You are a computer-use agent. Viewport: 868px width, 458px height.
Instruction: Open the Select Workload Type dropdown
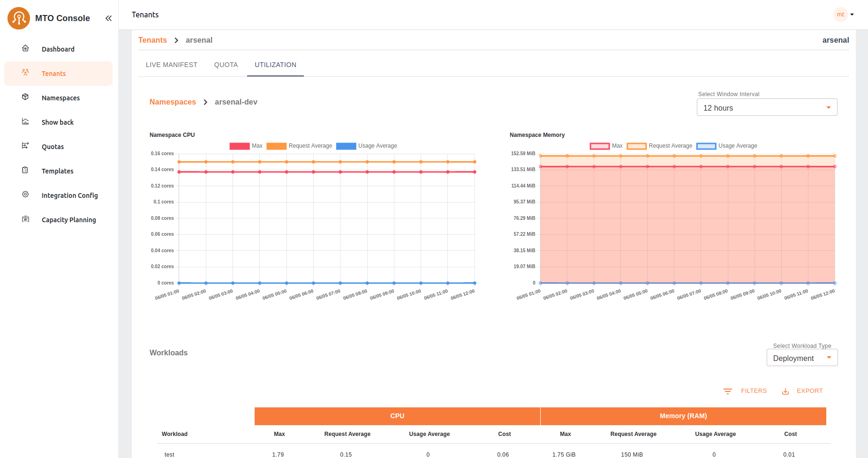(802, 358)
